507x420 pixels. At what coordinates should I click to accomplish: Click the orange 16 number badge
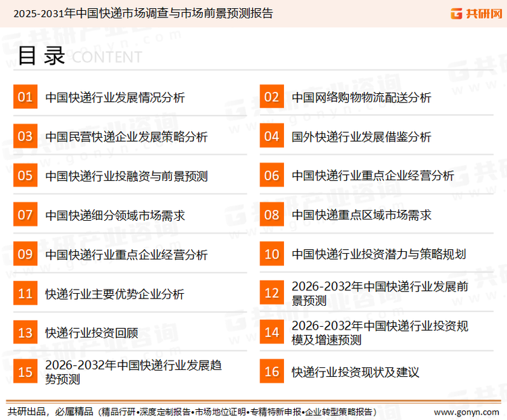pyautogui.click(x=272, y=371)
